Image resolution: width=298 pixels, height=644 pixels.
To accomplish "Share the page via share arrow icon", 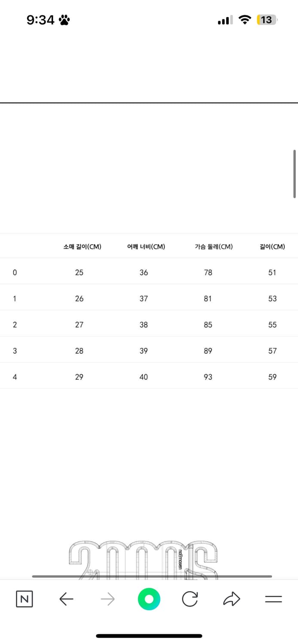I will coord(231,599).
